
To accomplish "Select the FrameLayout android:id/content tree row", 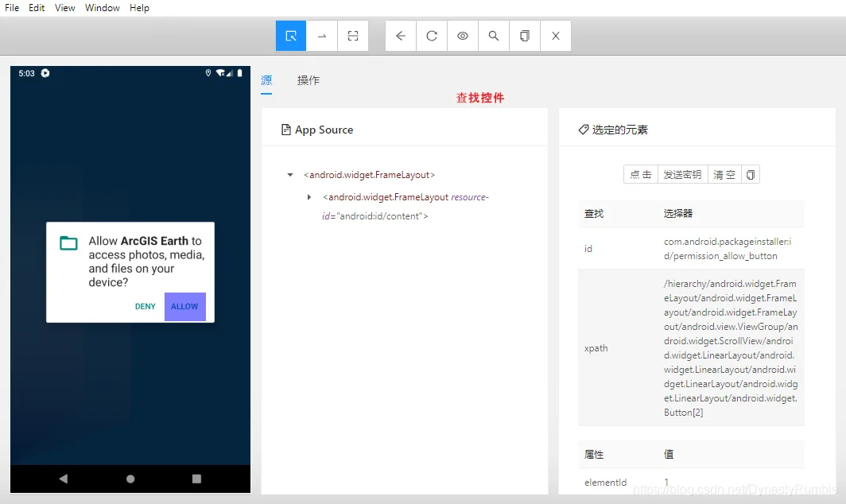I will (x=406, y=207).
